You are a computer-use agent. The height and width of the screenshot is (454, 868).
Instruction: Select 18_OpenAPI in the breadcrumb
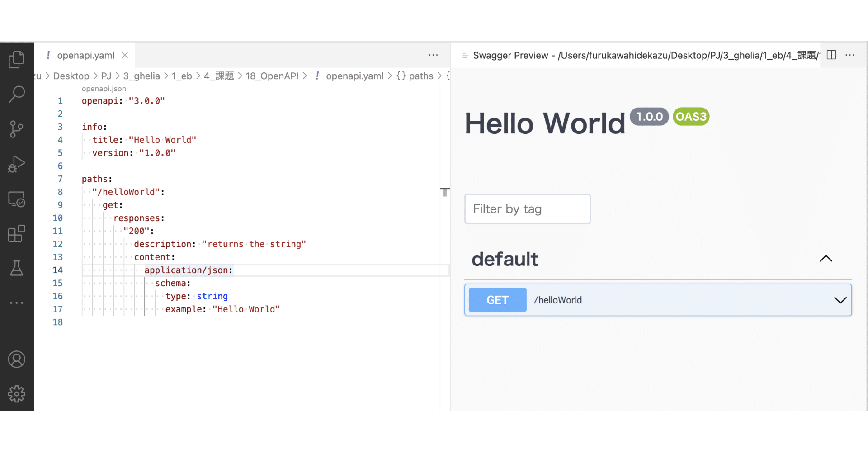tap(273, 76)
